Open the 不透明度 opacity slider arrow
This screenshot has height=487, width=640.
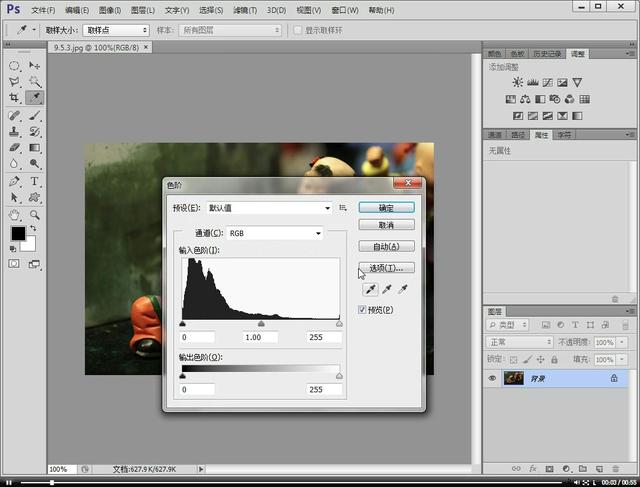coord(622,342)
